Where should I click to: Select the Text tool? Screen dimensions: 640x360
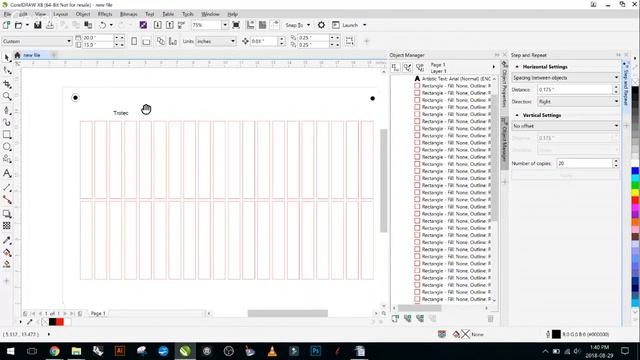[7, 173]
